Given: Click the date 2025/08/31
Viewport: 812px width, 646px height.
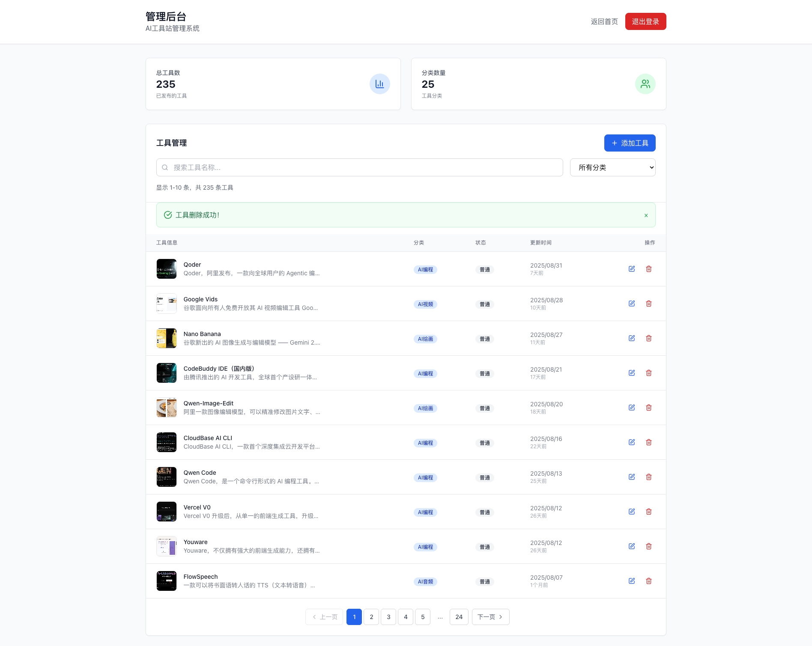Looking at the screenshot, I should click(546, 265).
